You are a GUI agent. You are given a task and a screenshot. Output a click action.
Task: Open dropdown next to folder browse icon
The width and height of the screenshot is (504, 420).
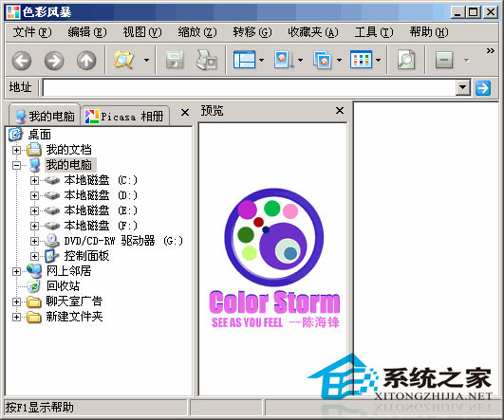[146, 60]
